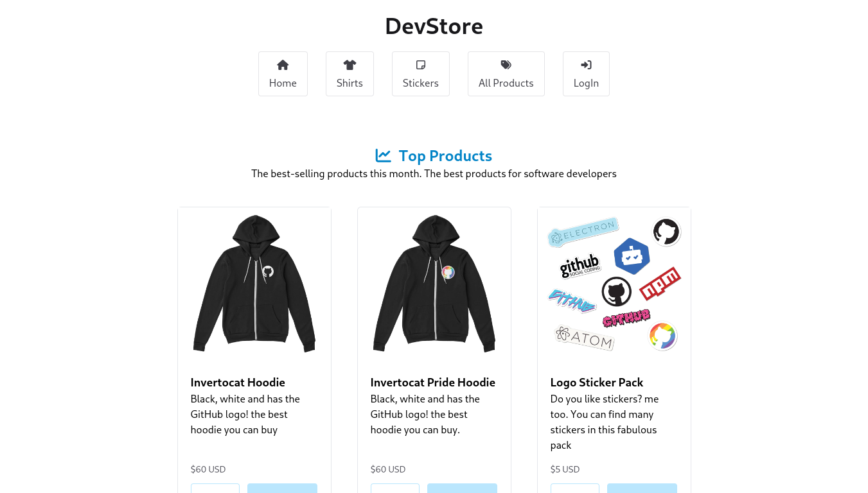Click the Shirts t-shirt icon
Viewport: 868px width, 493px height.
point(350,65)
